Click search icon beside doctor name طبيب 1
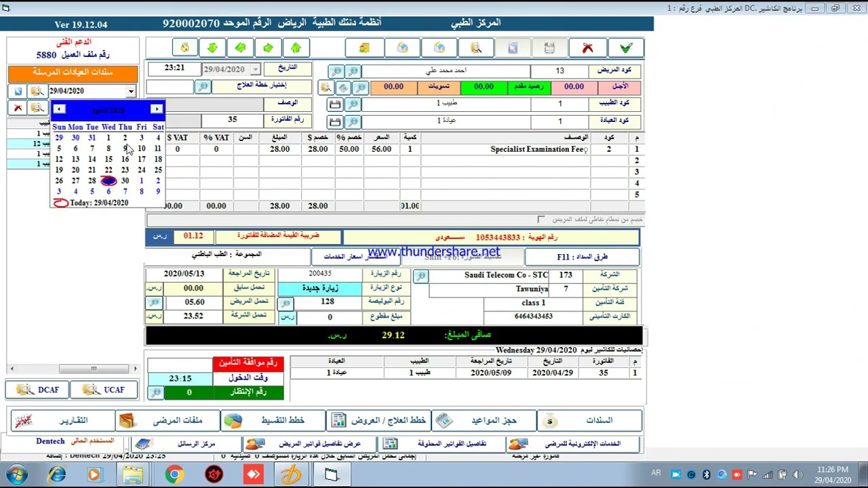Image resolution: width=868 pixels, height=488 pixels. pos(353,104)
